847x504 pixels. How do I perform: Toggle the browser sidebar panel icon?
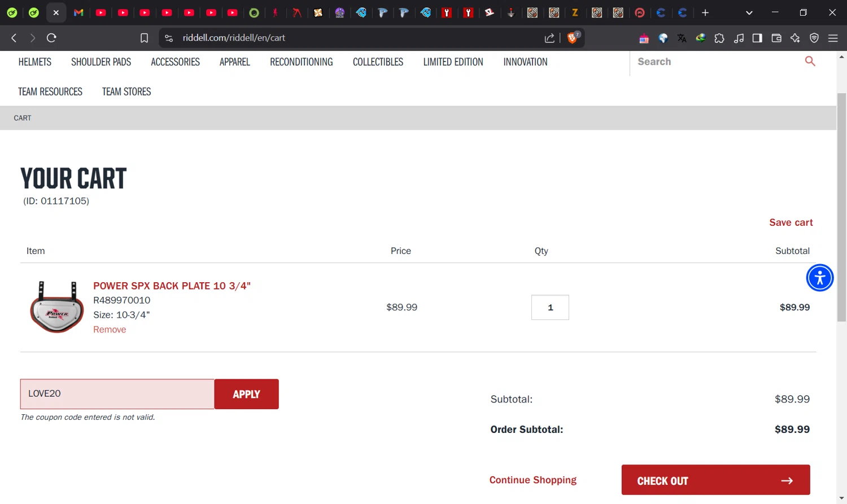point(757,38)
